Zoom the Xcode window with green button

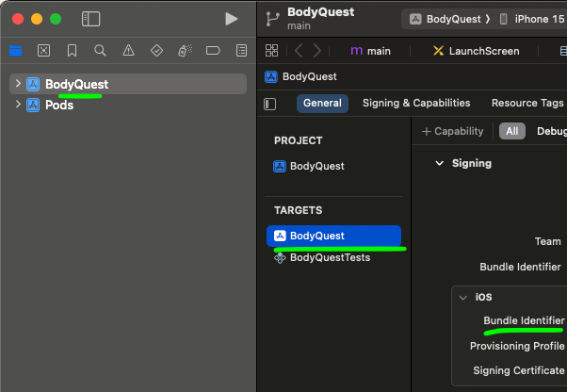(56, 19)
